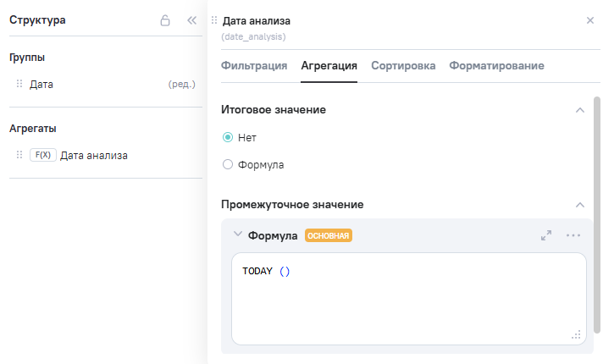The width and height of the screenshot is (603, 364).
Task: Select the Нет radio option
Action: tap(227, 137)
